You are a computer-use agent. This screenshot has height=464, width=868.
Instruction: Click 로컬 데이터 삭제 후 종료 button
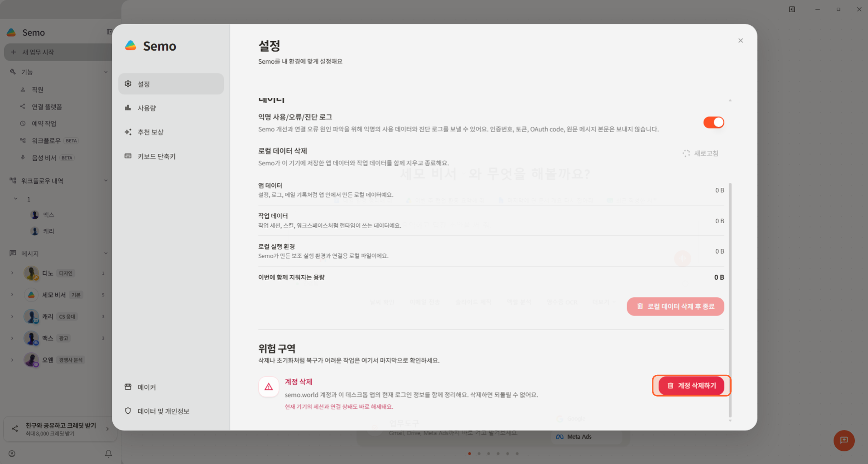click(x=675, y=306)
